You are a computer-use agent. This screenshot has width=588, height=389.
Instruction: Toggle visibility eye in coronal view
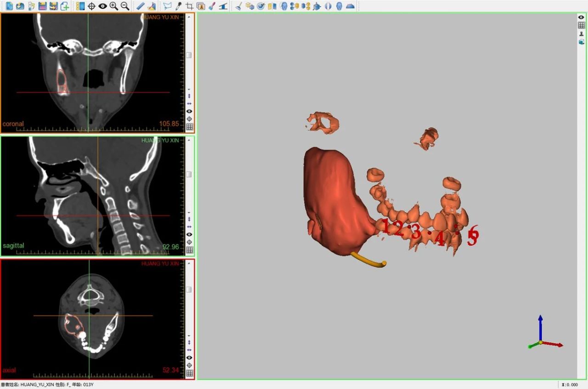(189, 111)
